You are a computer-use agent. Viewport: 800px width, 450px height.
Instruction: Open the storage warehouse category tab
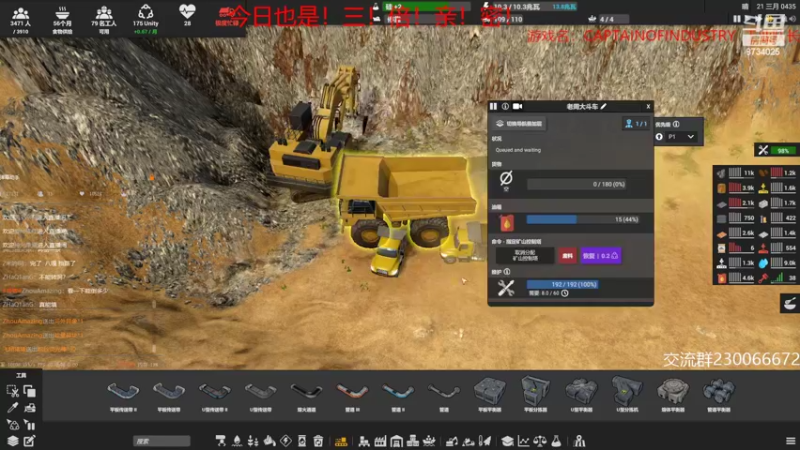click(x=396, y=441)
